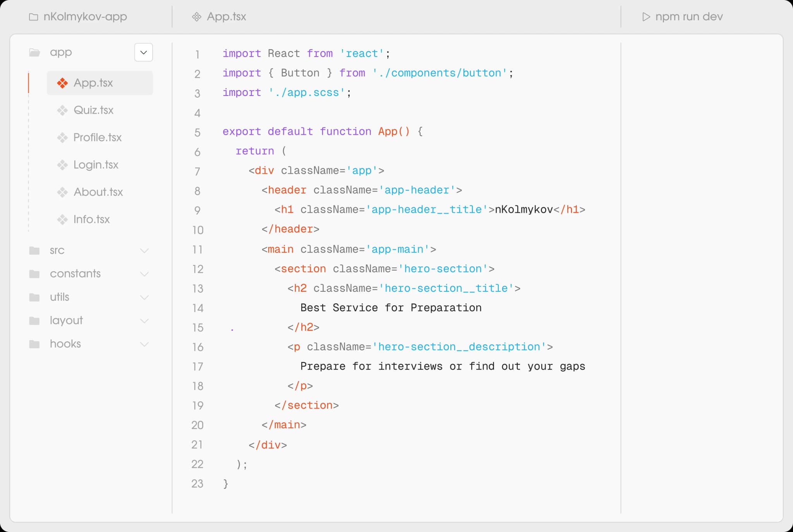Click the component icon beside the App.tsx tab
Viewport: 793px width, 532px height.
197,17
